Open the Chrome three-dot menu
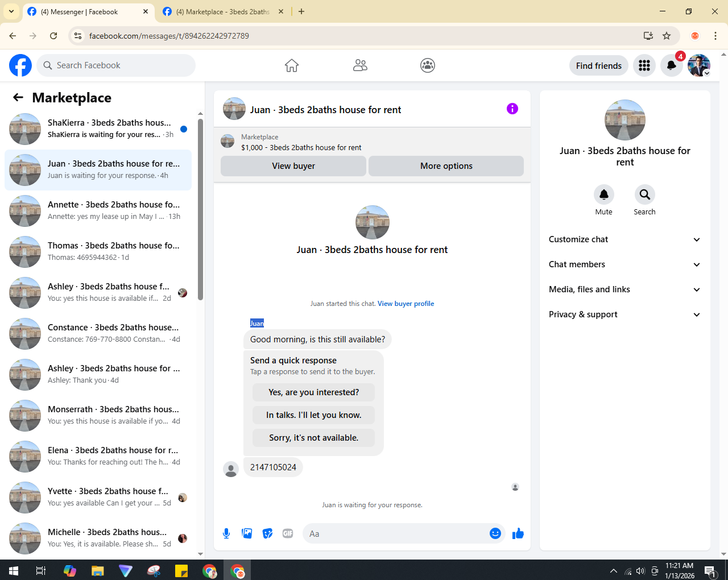728x580 pixels. tap(715, 36)
